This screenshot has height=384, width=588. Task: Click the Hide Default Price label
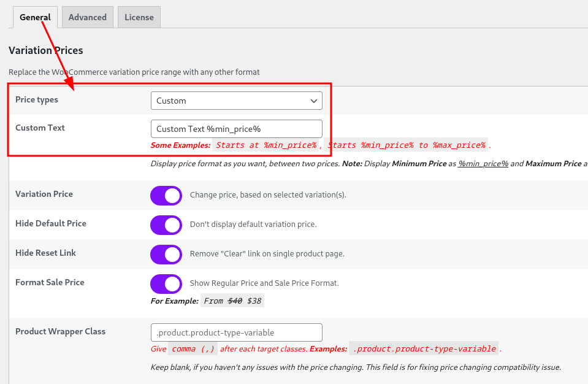[51, 223]
